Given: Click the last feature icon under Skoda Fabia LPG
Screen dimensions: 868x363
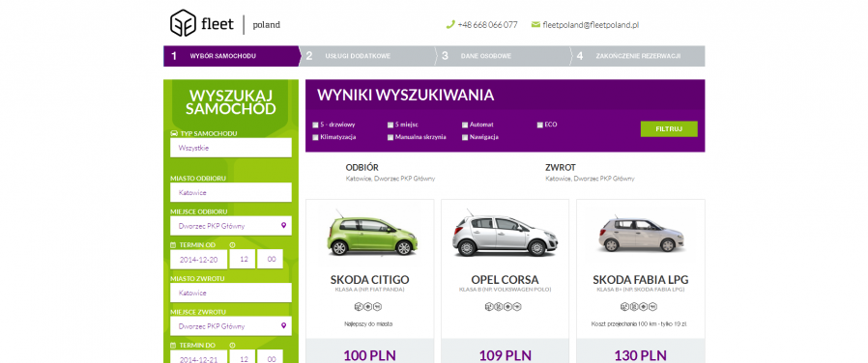Looking at the screenshot, I should tap(653, 307).
